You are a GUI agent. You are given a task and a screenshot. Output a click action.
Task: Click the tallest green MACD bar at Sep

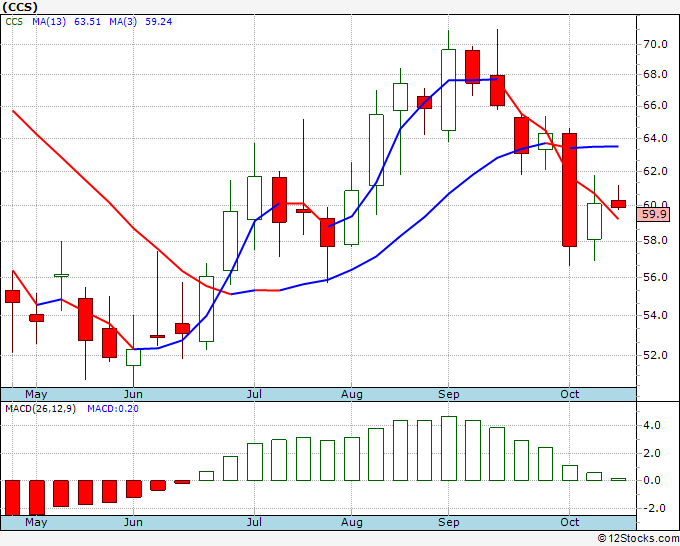[x=448, y=448]
